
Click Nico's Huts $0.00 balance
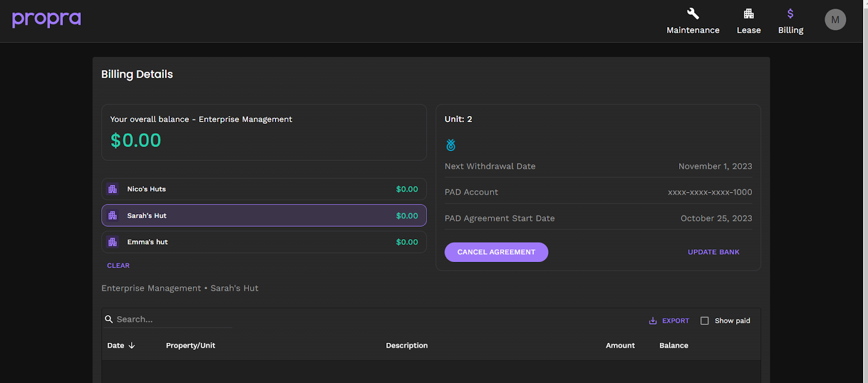point(407,189)
